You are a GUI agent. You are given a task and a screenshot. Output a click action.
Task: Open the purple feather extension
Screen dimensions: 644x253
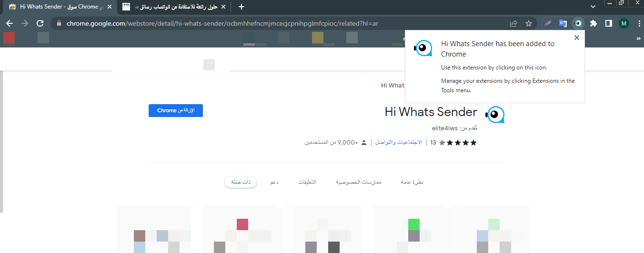pyautogui.click(x=548, y=23)
